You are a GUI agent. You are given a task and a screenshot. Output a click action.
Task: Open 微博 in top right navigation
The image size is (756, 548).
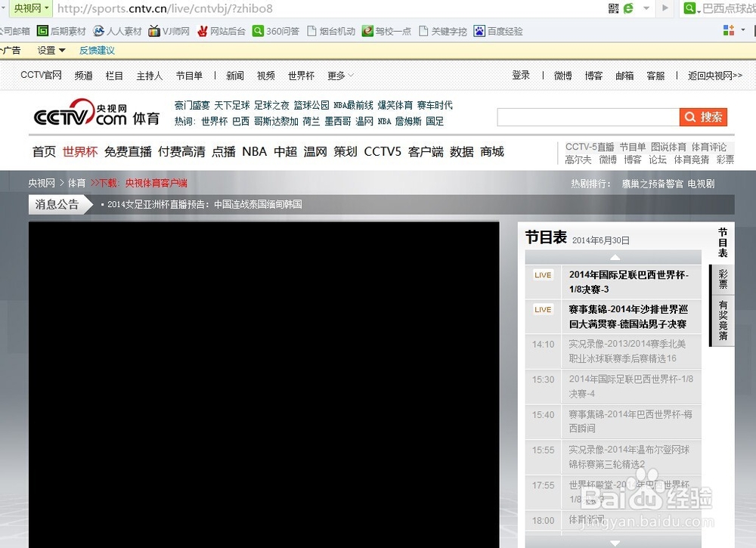tap(562, 76)
